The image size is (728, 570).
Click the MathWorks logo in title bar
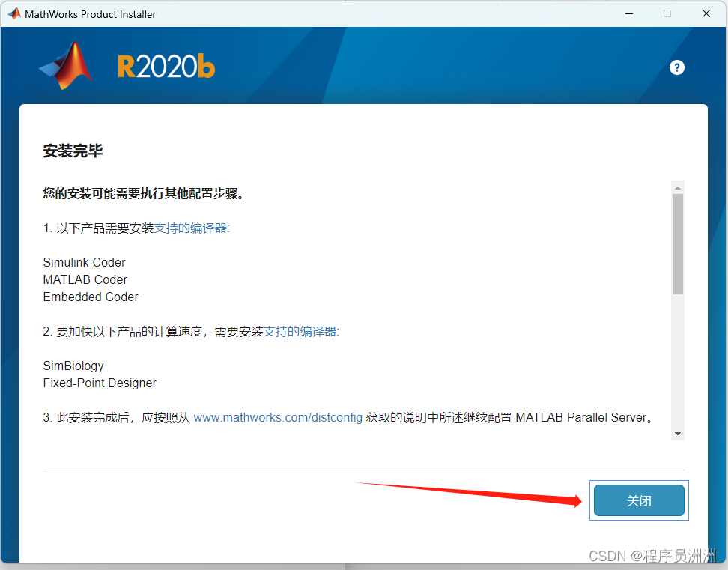pos(14,14)
